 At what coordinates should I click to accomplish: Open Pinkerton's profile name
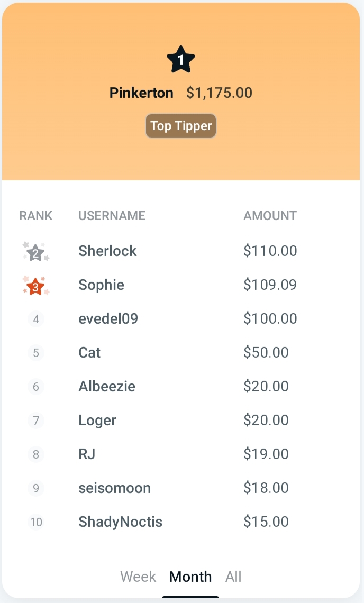pos(141,93)
